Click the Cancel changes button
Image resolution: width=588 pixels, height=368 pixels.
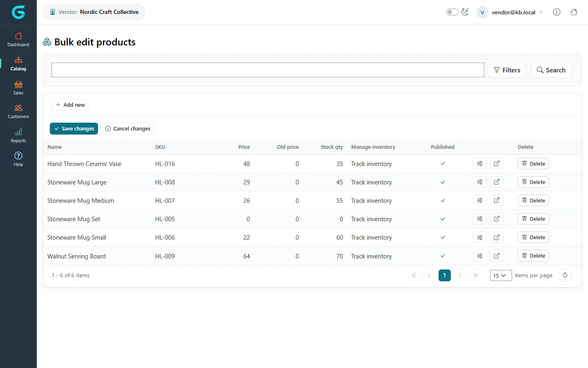pyautogui.click(x=128, y=128)
